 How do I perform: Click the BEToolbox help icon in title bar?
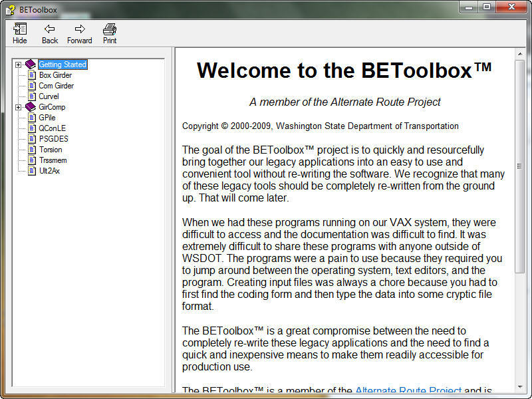(11, 10)
